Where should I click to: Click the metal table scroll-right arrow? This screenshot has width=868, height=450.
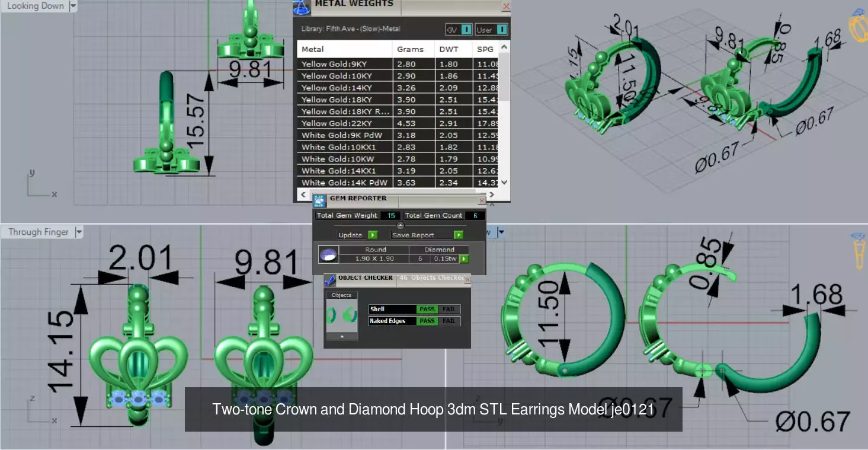click(x=492, y=194)
